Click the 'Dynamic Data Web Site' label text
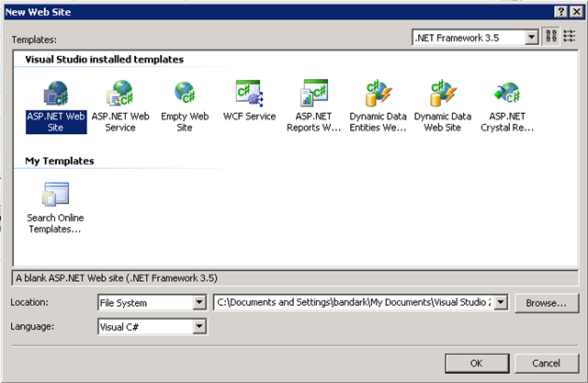 tap(443, 122)
